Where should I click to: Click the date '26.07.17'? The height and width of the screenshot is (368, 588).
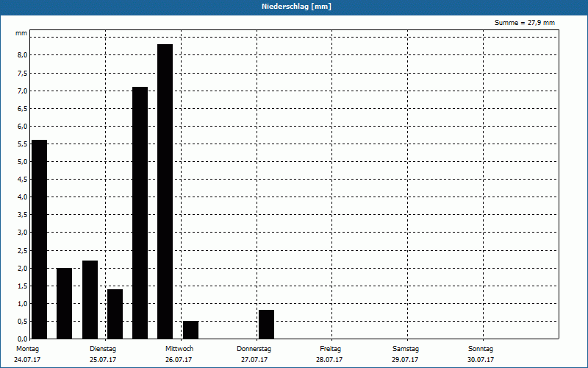point(179,360)
